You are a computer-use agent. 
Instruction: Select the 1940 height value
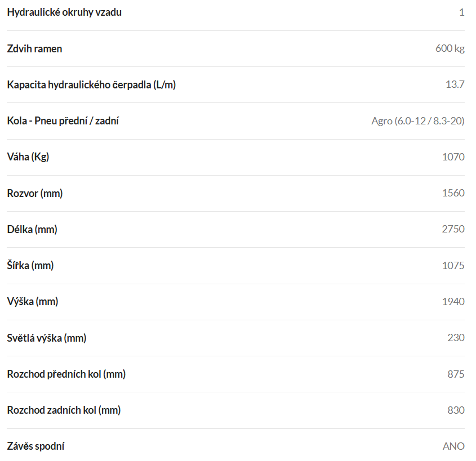[x=453, y=302]
